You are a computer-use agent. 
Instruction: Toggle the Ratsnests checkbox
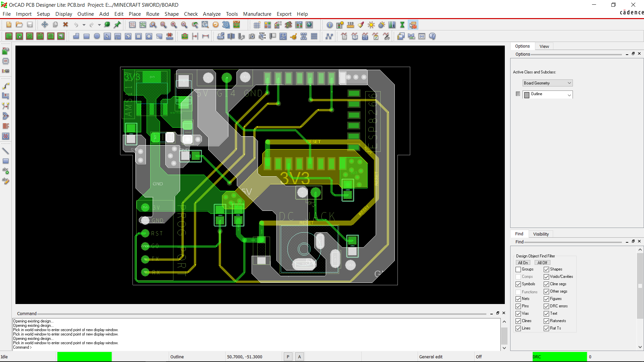(546, 321)
